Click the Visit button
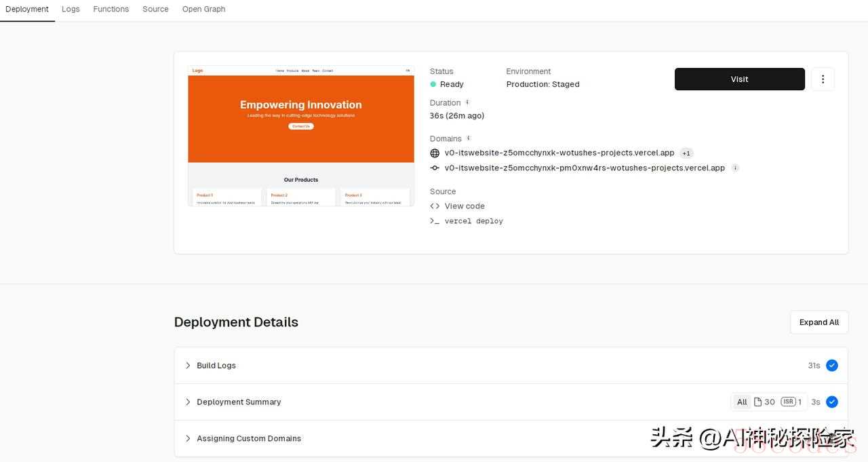The image size is (868, 462). (x=740, y=79)
